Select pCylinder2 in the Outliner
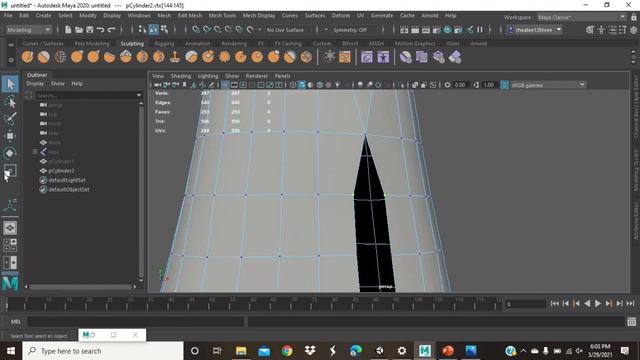This screenshot has width=640, height=360. (x=61, y=171)
